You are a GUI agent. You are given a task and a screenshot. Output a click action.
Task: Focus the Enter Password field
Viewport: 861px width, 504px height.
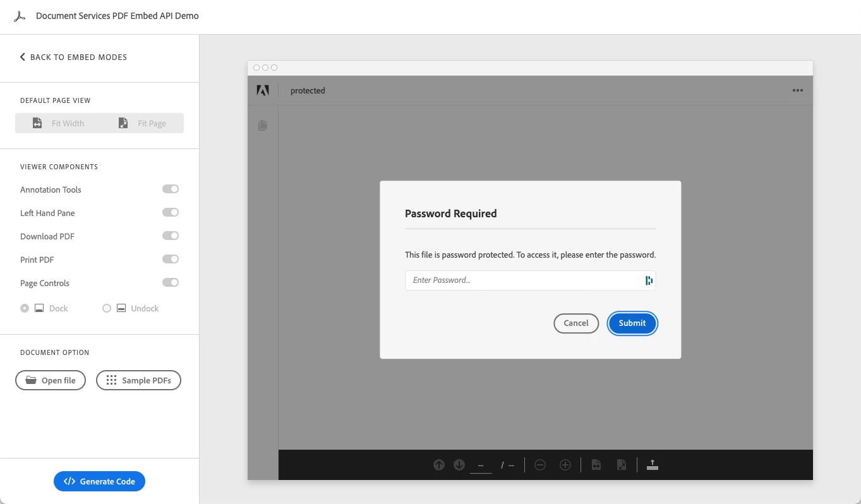(530, 280)
